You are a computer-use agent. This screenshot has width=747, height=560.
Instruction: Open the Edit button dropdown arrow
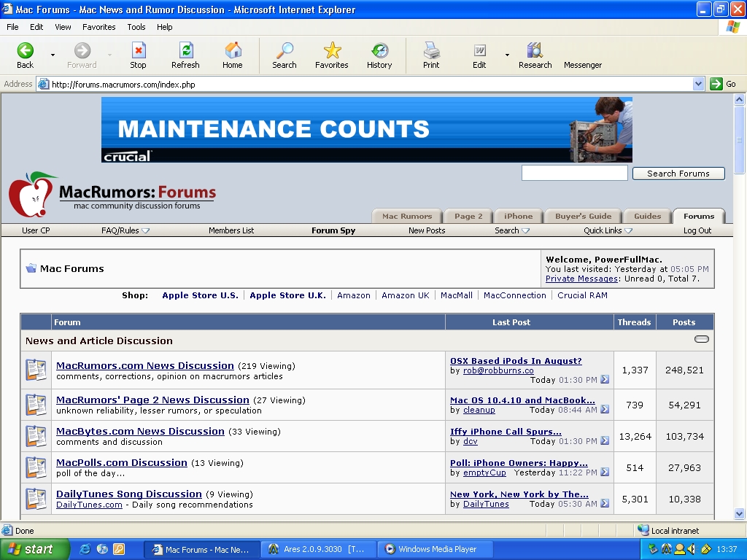tap(507, 55)
